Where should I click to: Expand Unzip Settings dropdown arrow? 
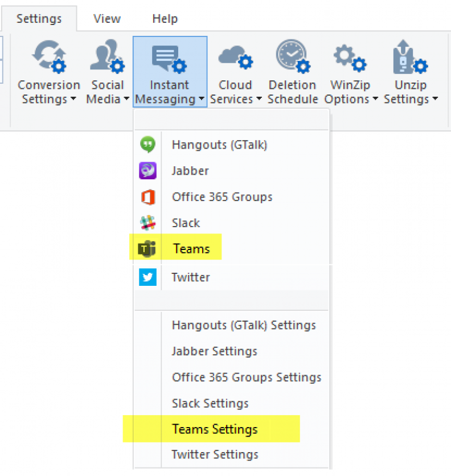coord(435,99)
